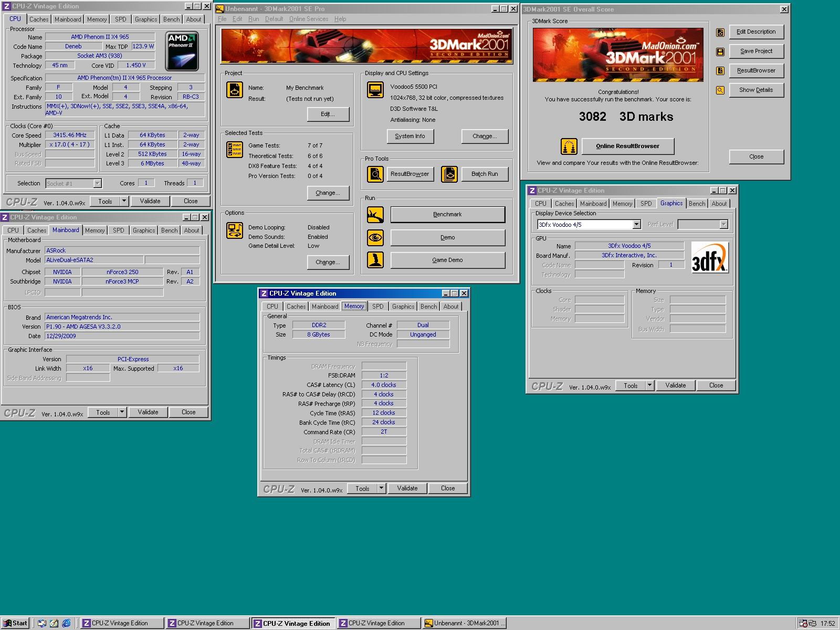Click the first system tray icon
840x630 pixels.
tap(803, 624)
